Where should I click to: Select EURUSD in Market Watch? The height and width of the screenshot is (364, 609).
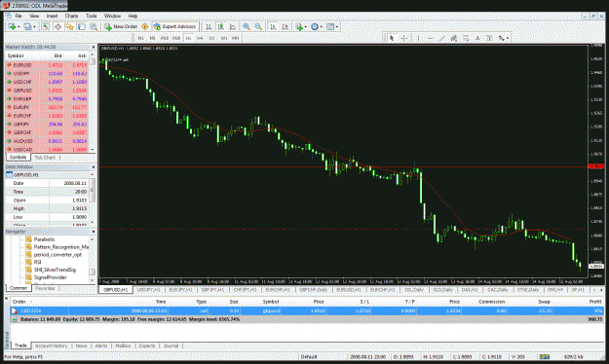[47, 65]
